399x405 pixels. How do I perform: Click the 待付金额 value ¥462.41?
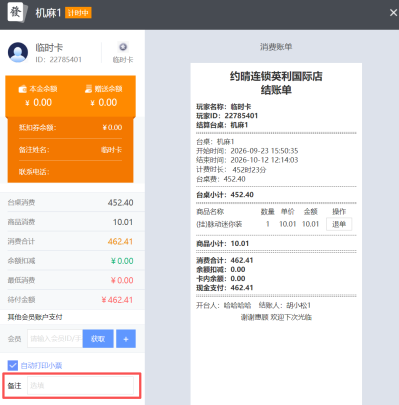click(x=117, y=300)
